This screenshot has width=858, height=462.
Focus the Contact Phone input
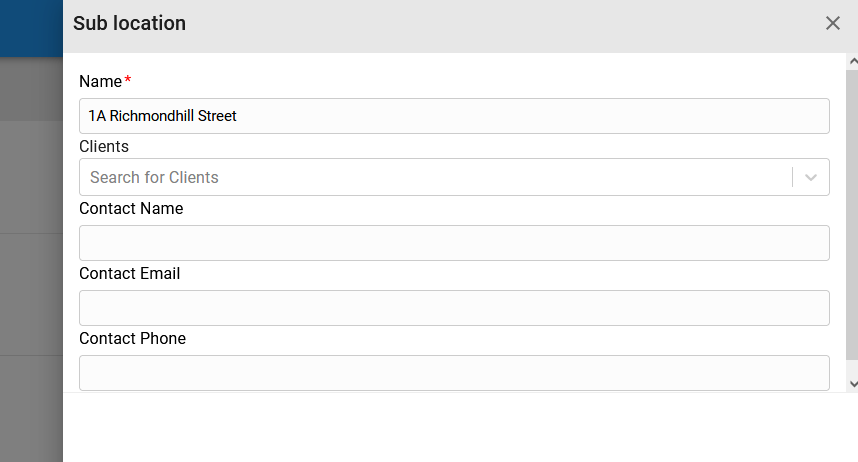[454, 373]
